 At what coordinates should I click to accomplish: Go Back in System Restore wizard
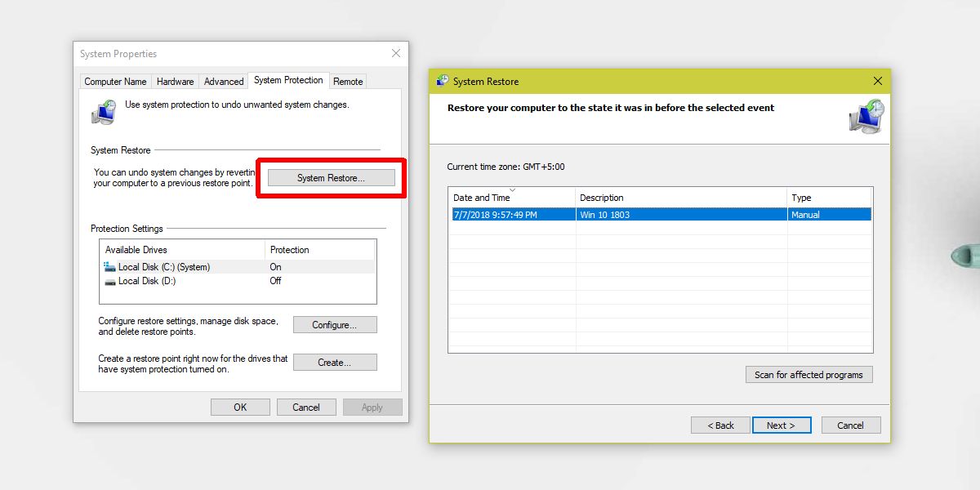click(x=720, y=425)
